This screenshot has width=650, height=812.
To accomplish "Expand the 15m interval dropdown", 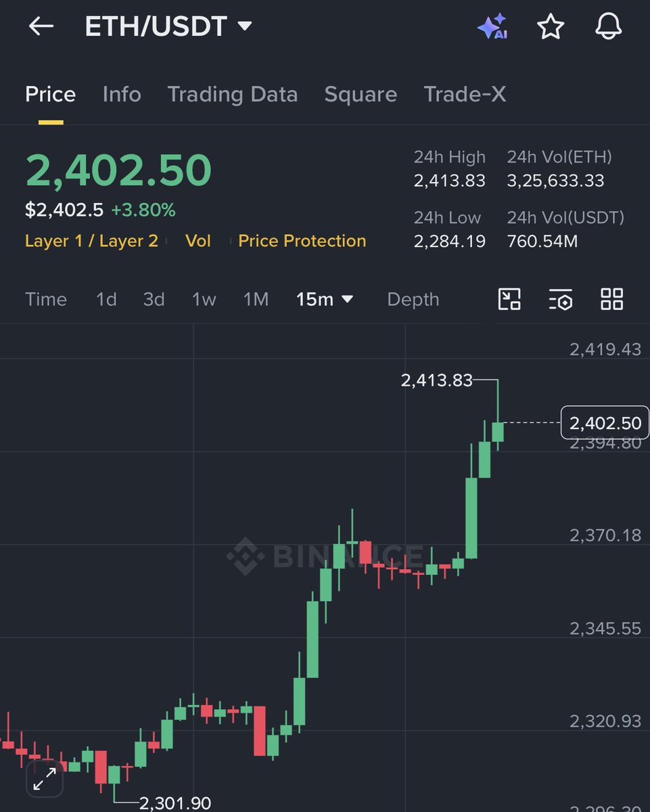I will (325, 299).
